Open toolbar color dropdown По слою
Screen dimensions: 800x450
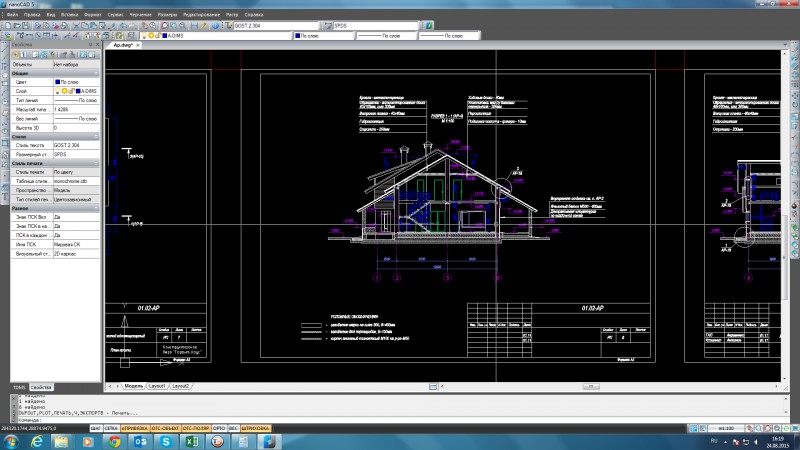pos(323,36)
